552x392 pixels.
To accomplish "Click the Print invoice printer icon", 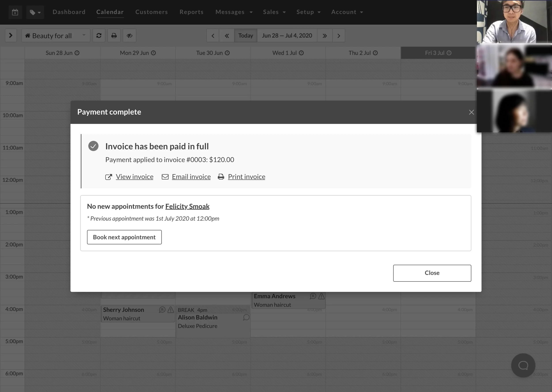I will pyautogui.click(x=221, y=177).
